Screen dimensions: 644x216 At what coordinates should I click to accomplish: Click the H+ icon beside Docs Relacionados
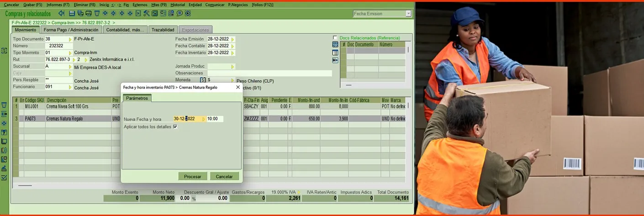[x=335, y=60]
